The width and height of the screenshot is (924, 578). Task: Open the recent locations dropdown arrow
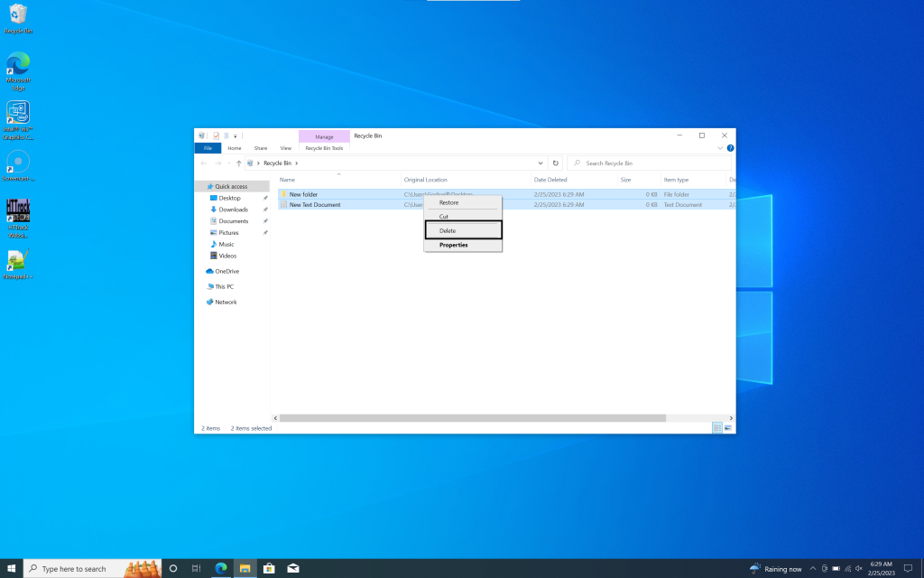point(228,163)
